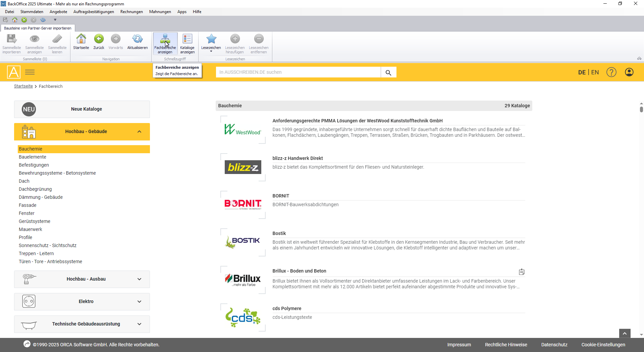Select Gerüstsysteme category
The image size is (644, 352).
click(x=35, y=221)
